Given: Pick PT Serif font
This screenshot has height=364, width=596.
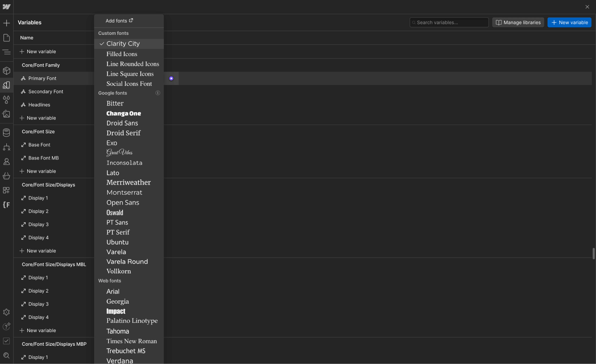Looking at the screenshot, I should [x=129, y=232].
